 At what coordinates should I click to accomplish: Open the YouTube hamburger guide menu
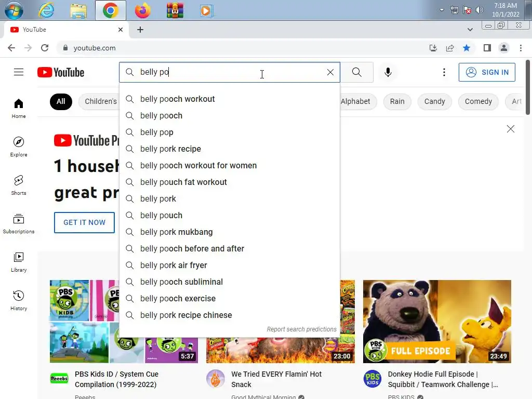[x=19, y=72]
